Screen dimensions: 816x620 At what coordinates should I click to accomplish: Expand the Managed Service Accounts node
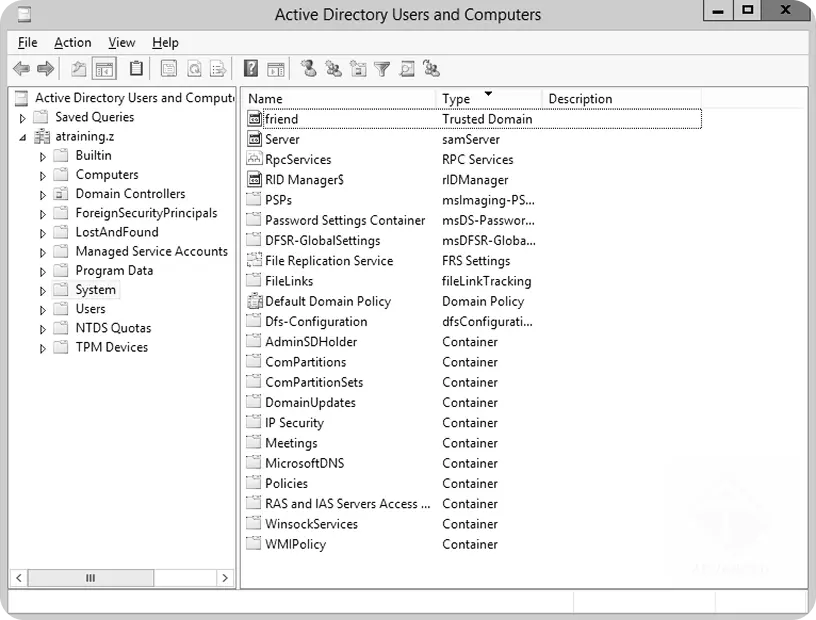tap(43, 252)
